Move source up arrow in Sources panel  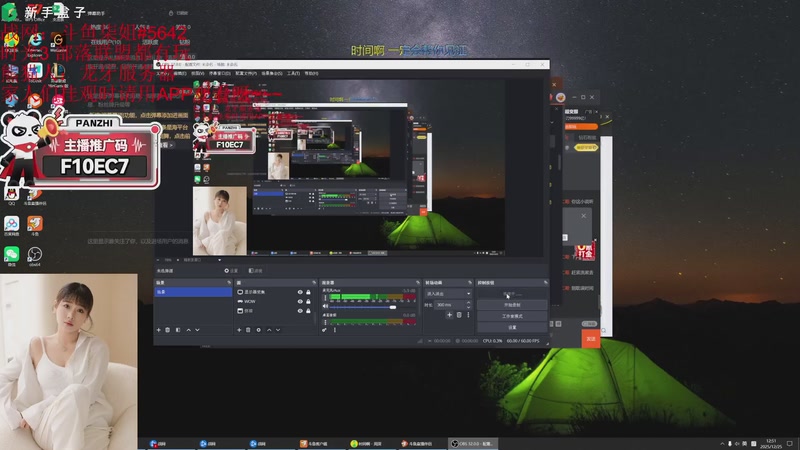tap(269, 330)
